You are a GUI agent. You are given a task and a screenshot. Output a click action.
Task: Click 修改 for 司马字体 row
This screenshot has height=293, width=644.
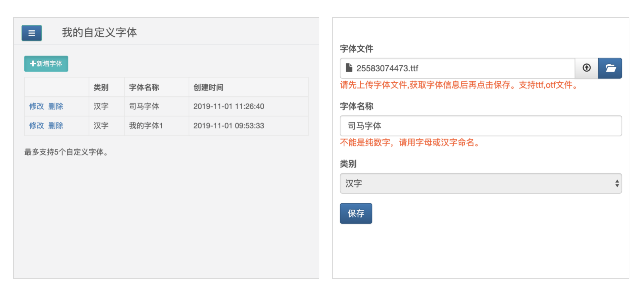click(x=37, y=106)
